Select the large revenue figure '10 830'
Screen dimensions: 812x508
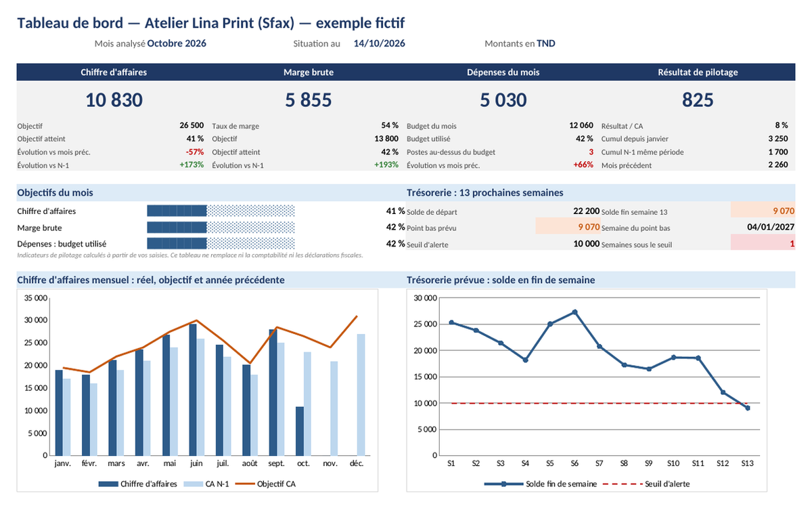click(x=114, y=100)
